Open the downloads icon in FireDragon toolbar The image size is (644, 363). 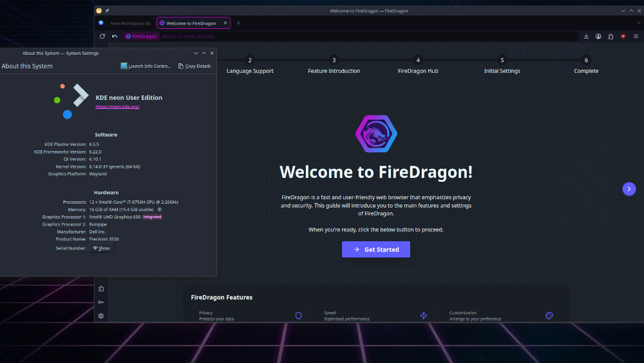[x=586, y=36]
